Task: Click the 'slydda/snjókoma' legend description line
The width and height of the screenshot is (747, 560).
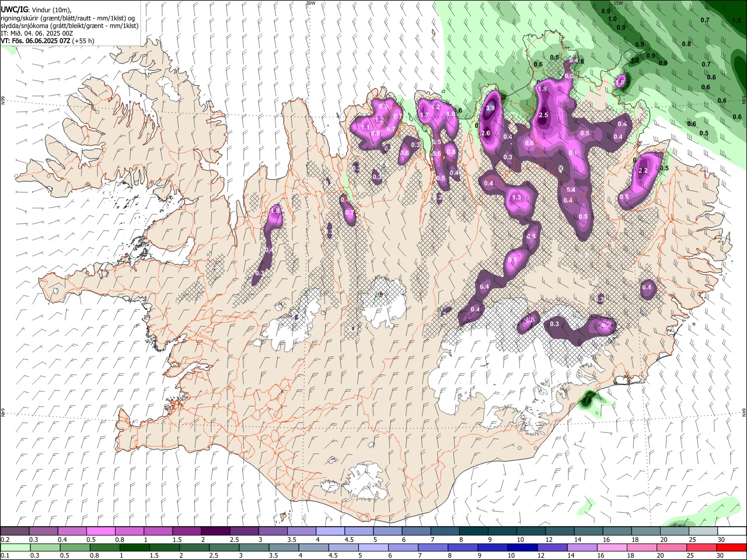Action: point(69,26)
